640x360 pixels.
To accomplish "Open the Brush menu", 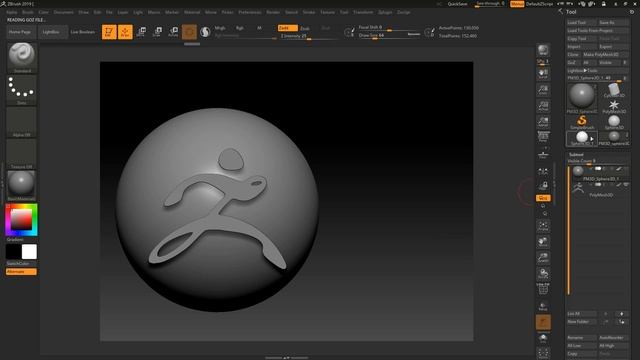I will [x=28, y=12].
